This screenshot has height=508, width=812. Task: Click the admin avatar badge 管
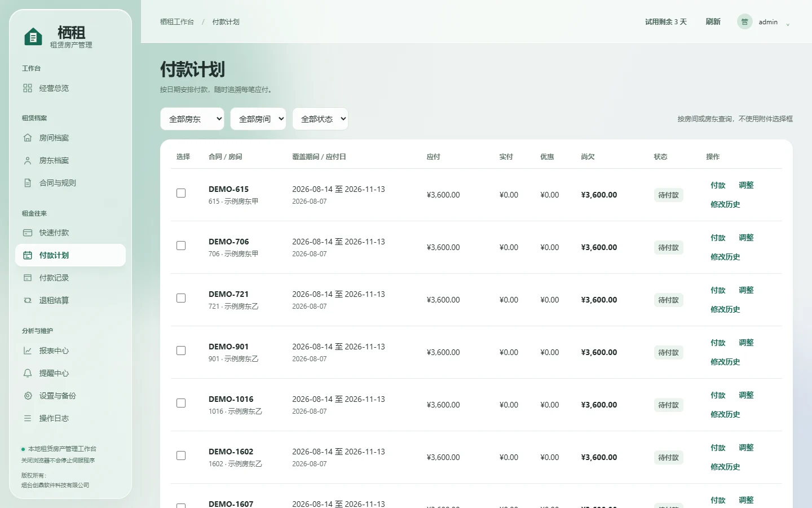pyautogui.click(x=744, y=21)
